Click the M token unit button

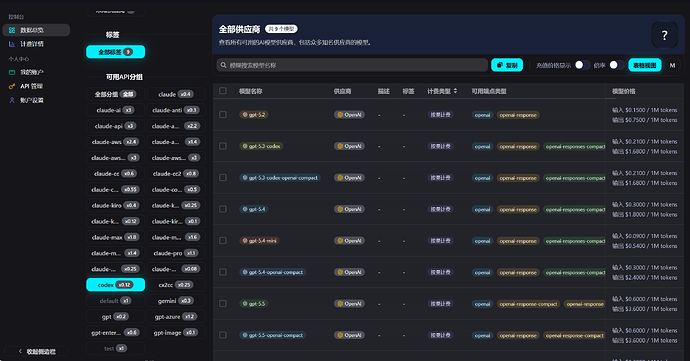coord(672,65)
